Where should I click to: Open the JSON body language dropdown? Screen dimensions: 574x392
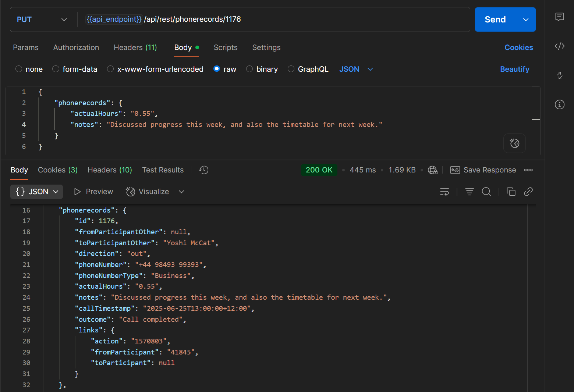click(356, 69)
